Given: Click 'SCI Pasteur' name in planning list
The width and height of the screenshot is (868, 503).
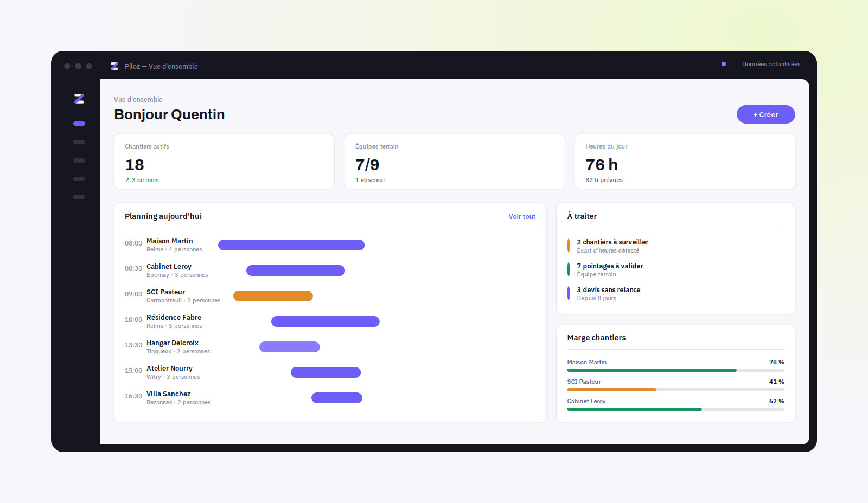Looking at the screenshot, I should 165,292.
